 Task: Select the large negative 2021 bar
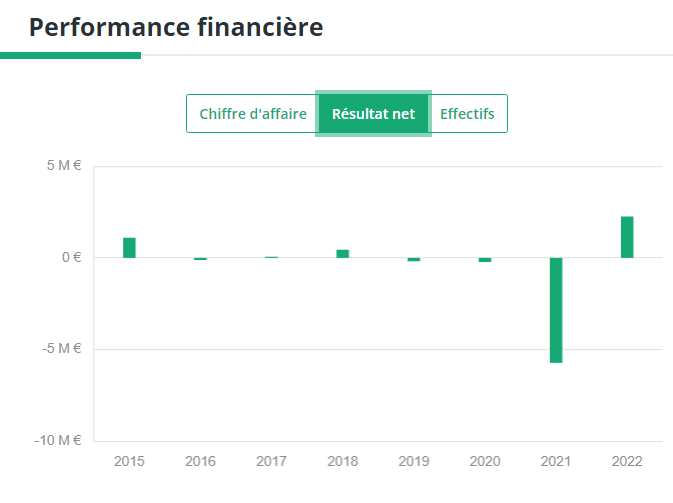click(x=556, y=310)
